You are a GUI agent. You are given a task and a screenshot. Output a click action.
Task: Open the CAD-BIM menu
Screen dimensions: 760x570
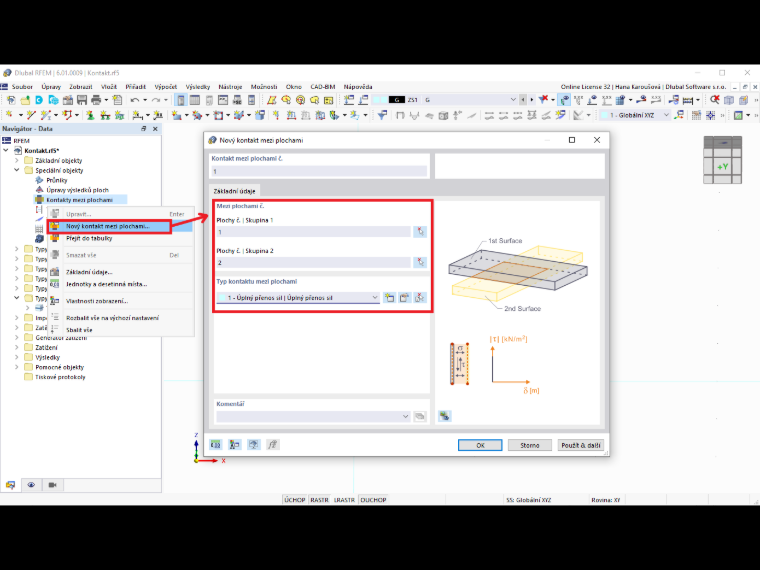[323, 87]
